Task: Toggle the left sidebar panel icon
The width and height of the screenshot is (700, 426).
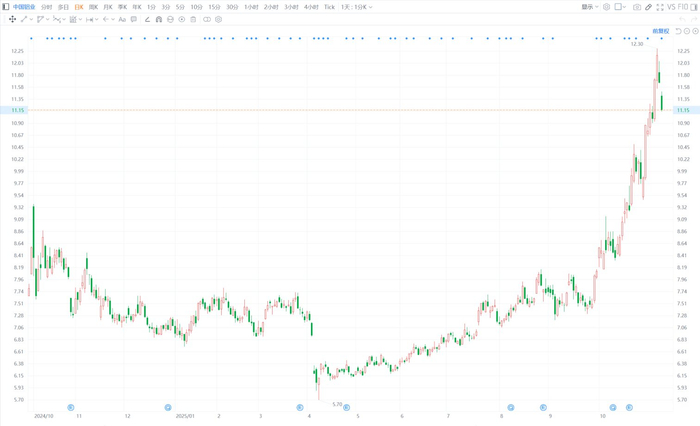Action: pyautogui.click(x=6, y=7)
